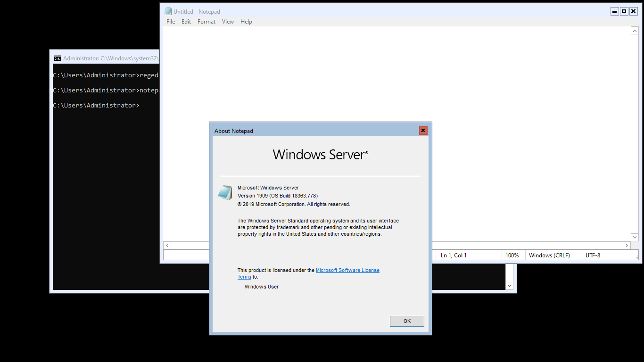Click Notepad horizontal scrollbar left arrow
This screenshot has width=644, height=362.
click(167, 245)
